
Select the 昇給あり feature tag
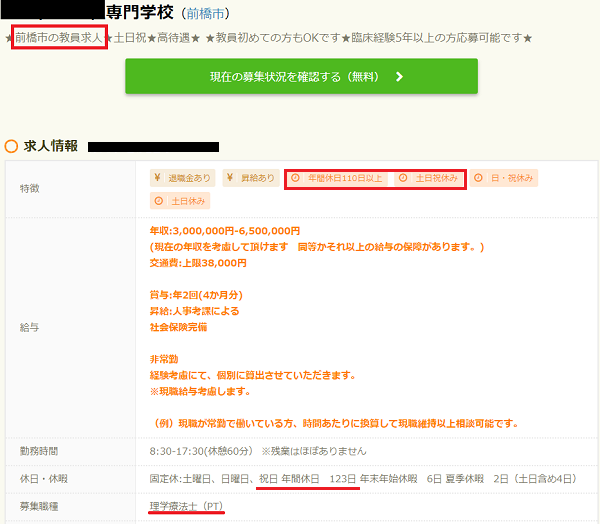[x=251, y=178]
